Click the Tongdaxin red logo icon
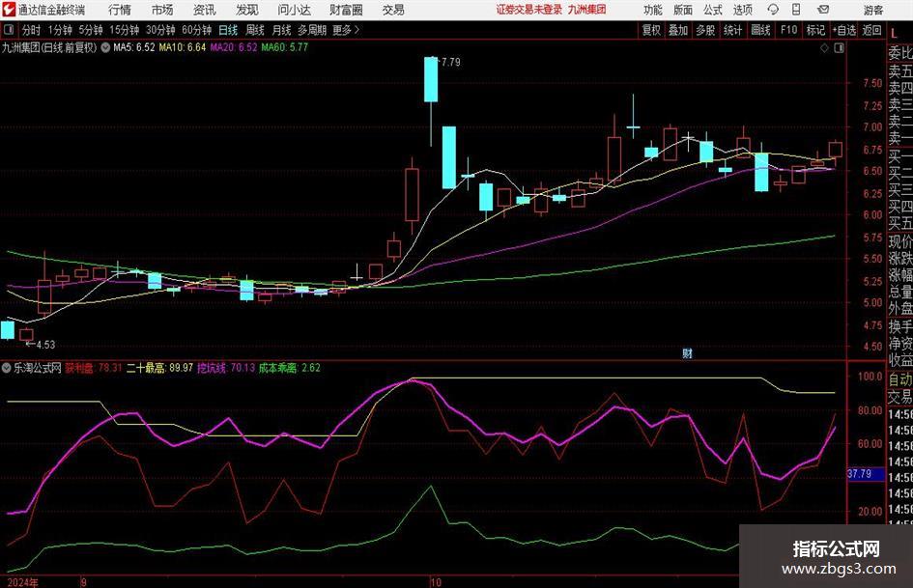Viewport: 913px width, 588px height. point(9,10)
